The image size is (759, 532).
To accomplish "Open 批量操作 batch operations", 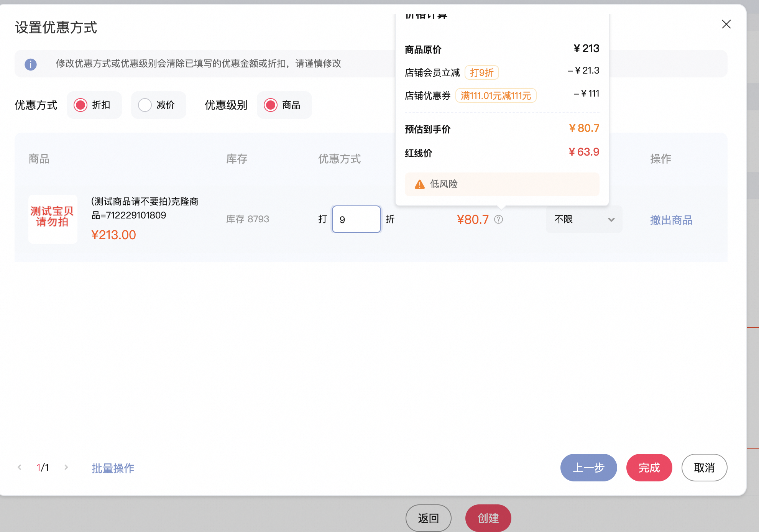I will tap(113, 468).
